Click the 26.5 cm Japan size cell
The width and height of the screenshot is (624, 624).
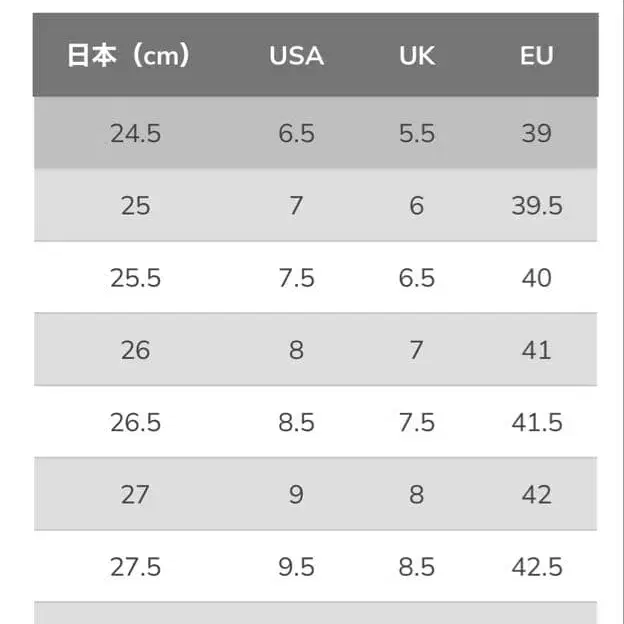click(135, 422)
